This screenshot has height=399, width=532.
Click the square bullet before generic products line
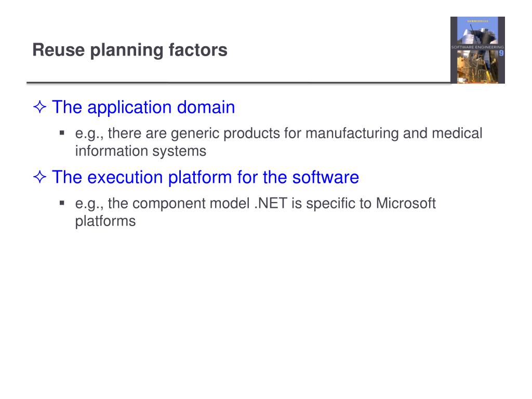62,133
